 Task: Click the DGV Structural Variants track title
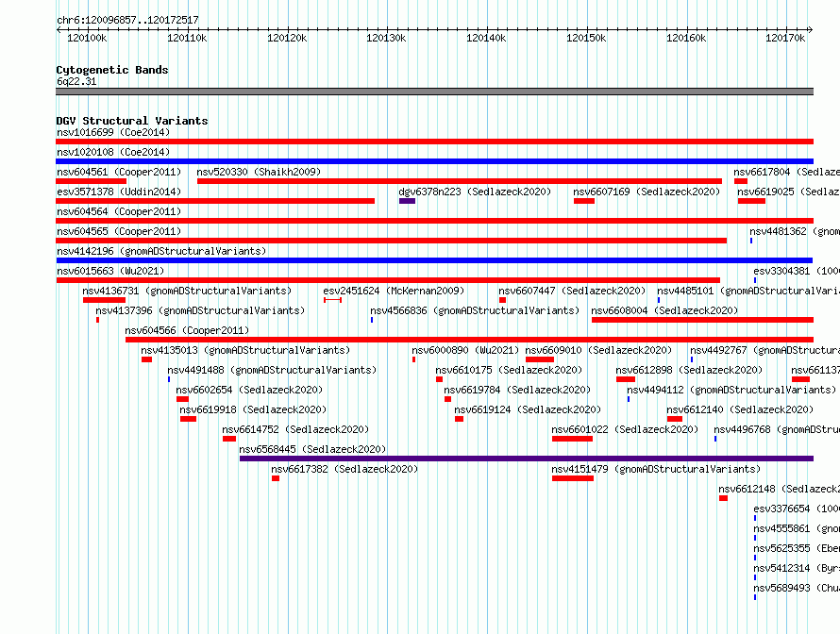tap(132, 121)
